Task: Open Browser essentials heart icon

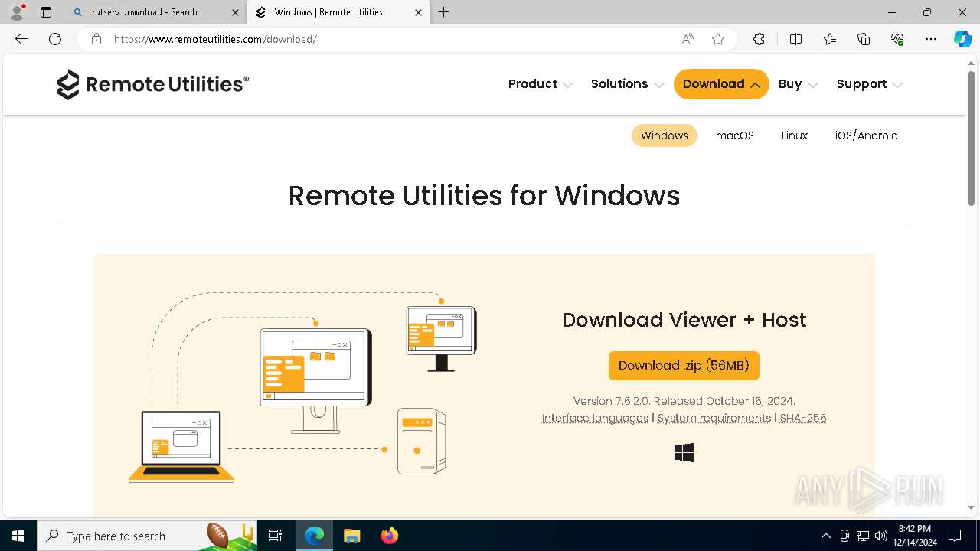Action: [x=897, y=39]
